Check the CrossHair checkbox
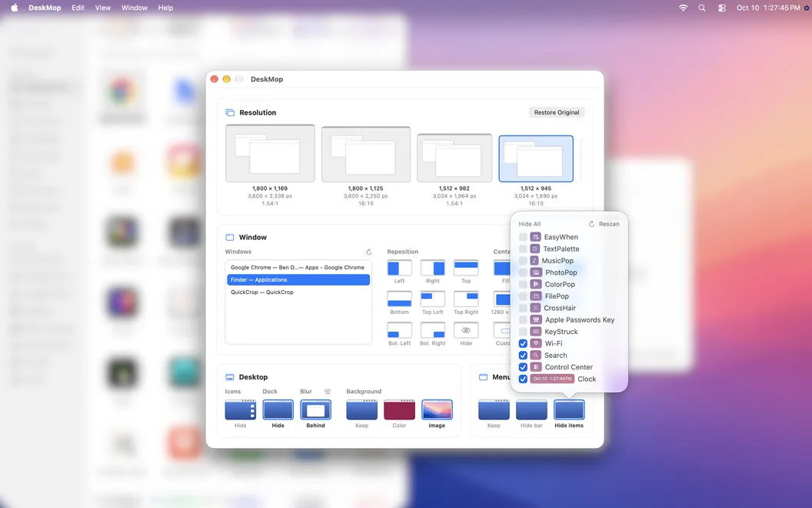Viewport: 812px width, 508px height. (x=523, y=308)
